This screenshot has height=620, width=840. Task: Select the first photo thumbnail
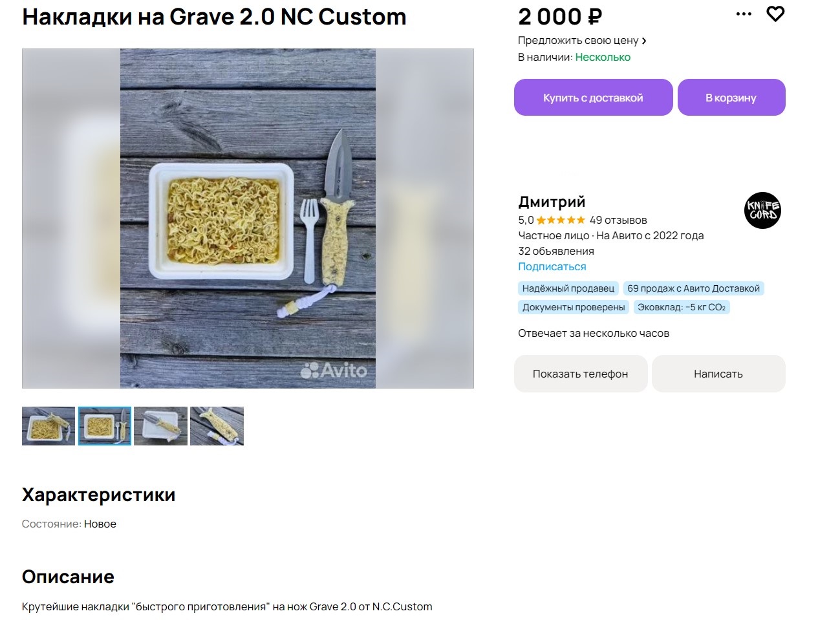click(x=48, y=426)
